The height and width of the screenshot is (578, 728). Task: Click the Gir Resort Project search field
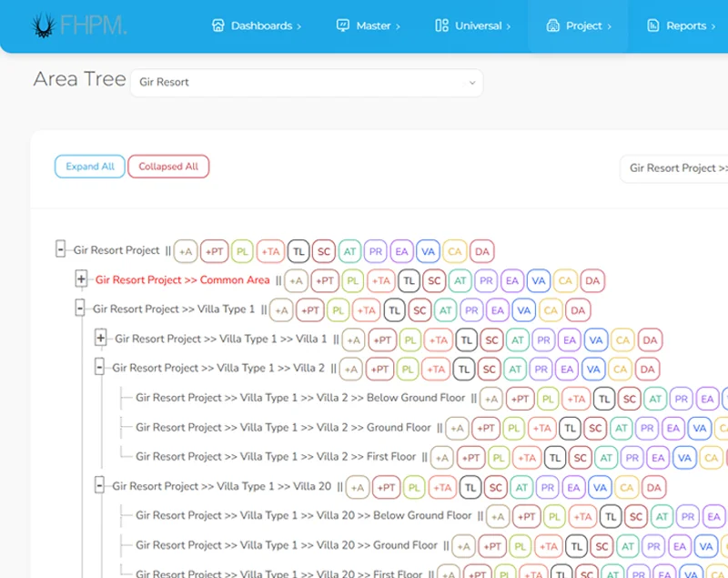(x=675, y=168)
